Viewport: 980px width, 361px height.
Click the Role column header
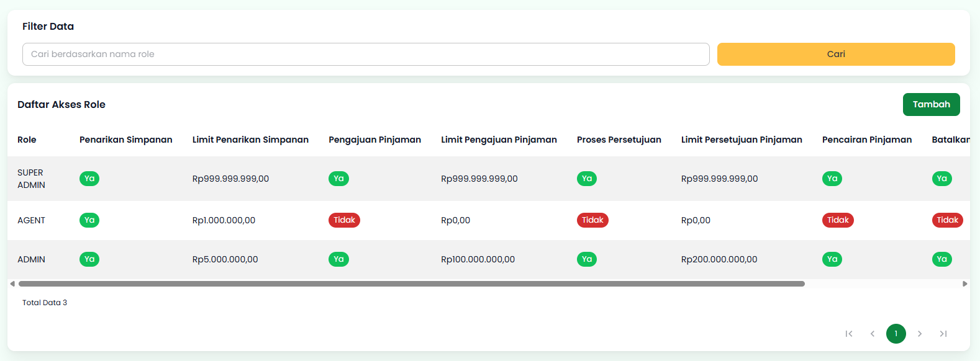(27, 140)
